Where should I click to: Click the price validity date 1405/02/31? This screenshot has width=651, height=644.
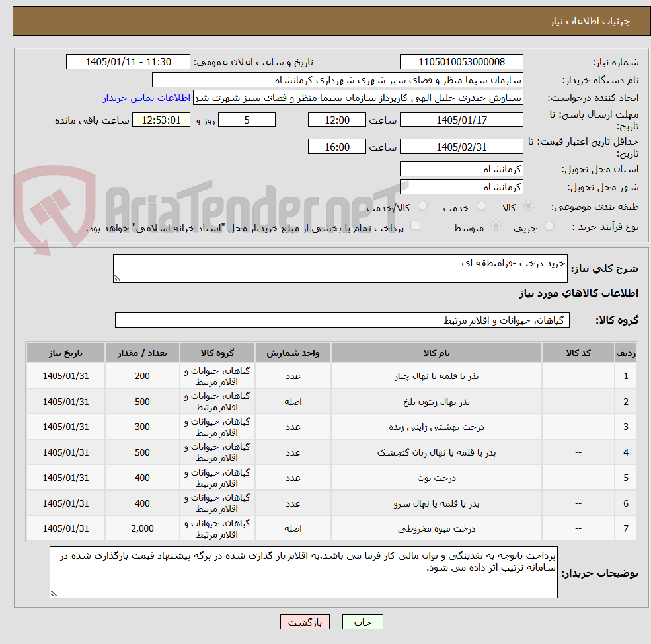coord(461,147)
